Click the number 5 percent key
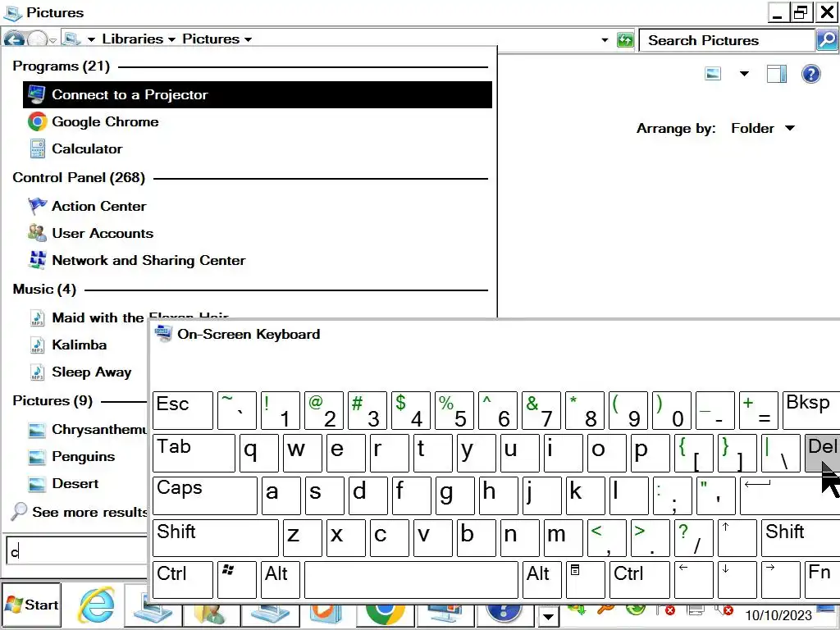The height and width of the screenshot is (630, 840). click(x=454, y=410)
